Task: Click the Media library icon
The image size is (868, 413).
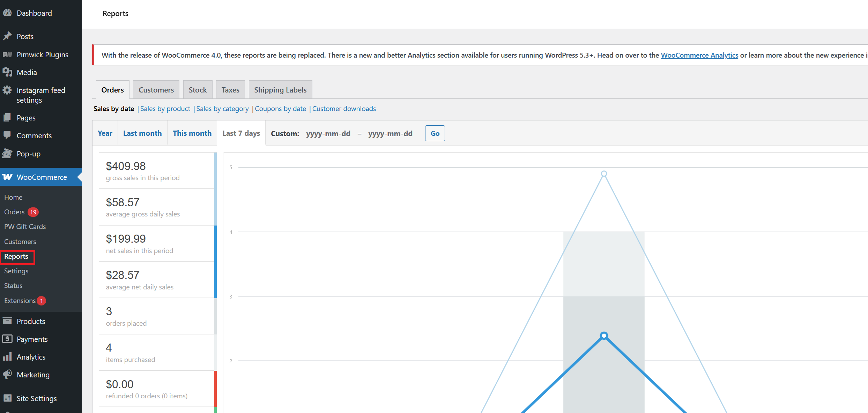Action: point(7,72)
